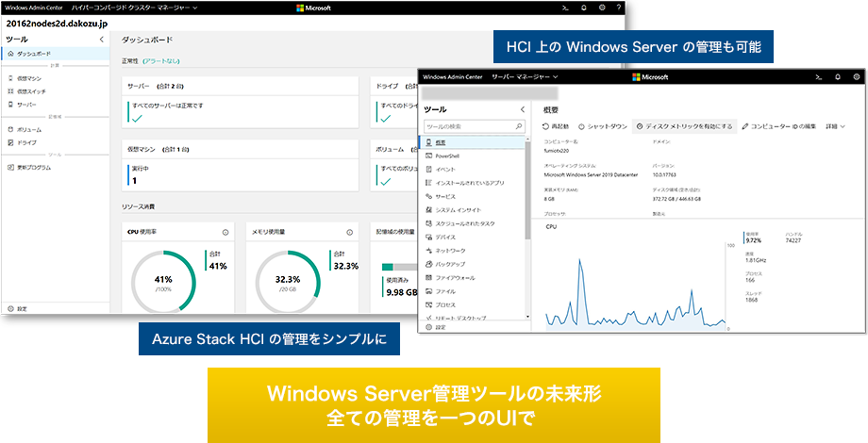Click 再起動 restart button
The image size is (868, 443).
[556, 126]
